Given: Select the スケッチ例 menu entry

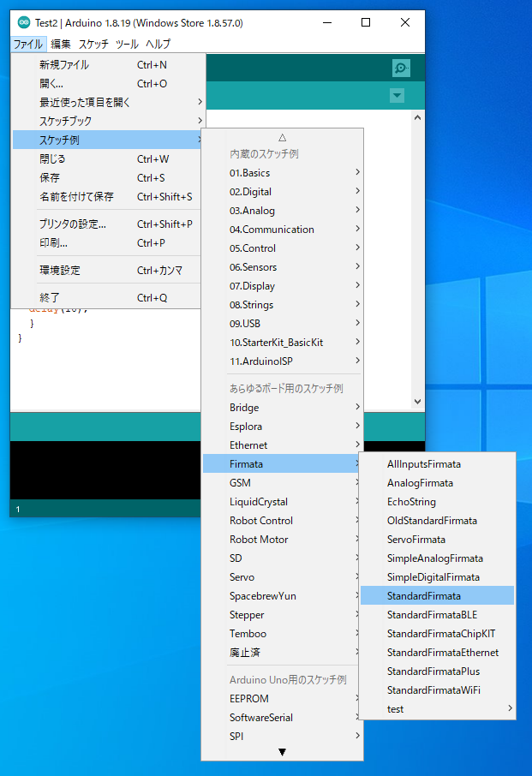Looking at the screenshot, I should click(106, 140).
